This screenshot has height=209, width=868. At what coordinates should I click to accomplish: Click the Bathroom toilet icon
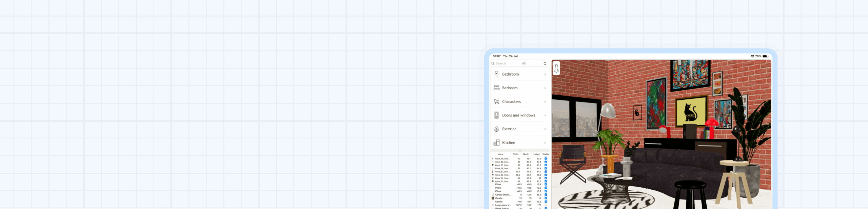click(x=496, y=74)
